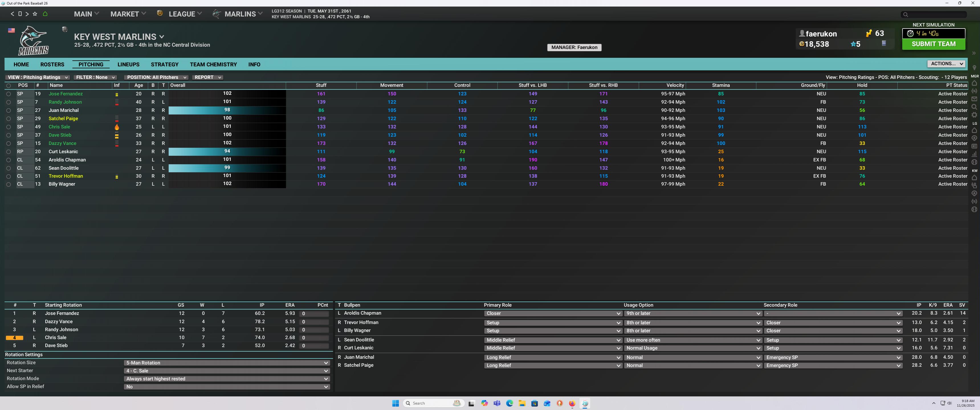The image size is (980, 410).
Task: Click the green home icon
Action: pyautogui.click(x=45, y=14)
